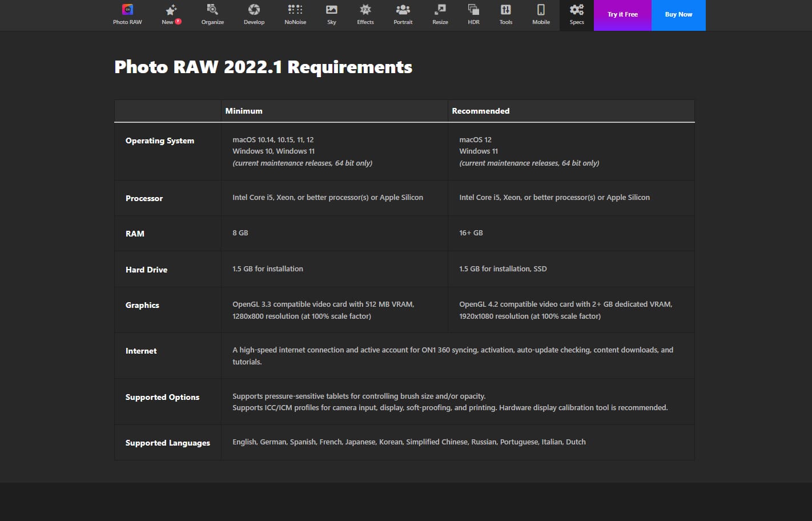Click the maintenance releases note under Minimum
Image resolution: width=812 pixels, height=521 pixels.
302,163
